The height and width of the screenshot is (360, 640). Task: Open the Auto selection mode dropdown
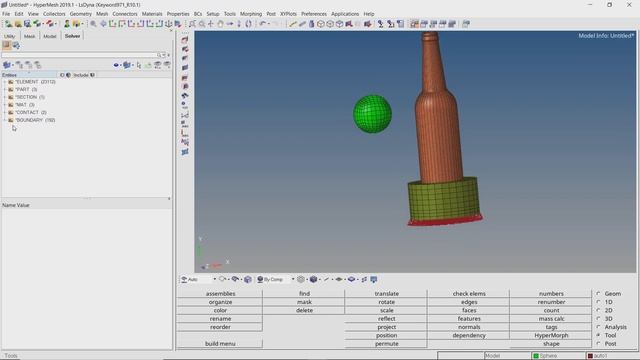pyautogui.click(x=214, y=279)
